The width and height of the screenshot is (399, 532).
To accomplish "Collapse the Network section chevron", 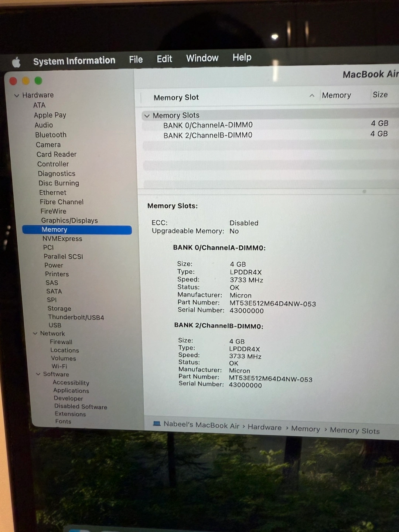I will (35, 333).
